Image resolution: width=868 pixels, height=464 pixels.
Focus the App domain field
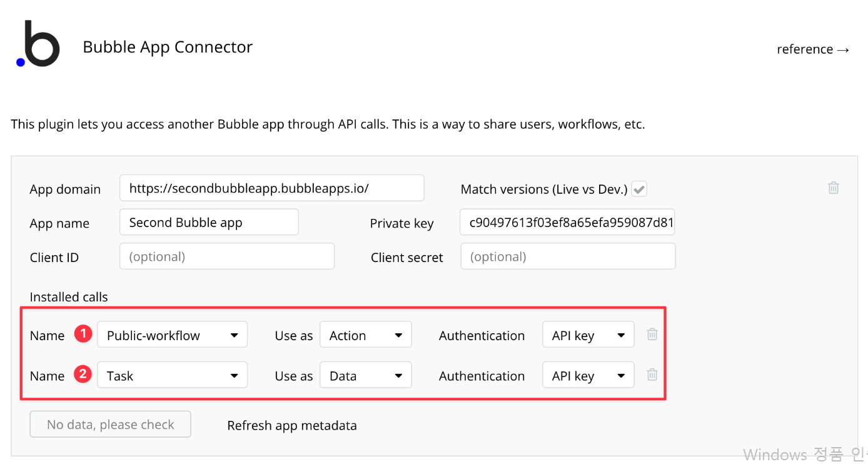point(272,188)
